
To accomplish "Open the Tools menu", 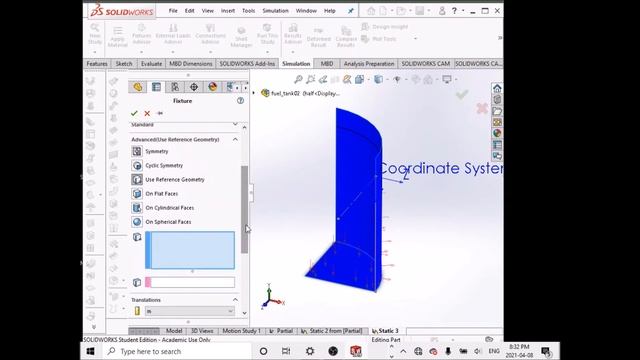I will coord(248,11).
